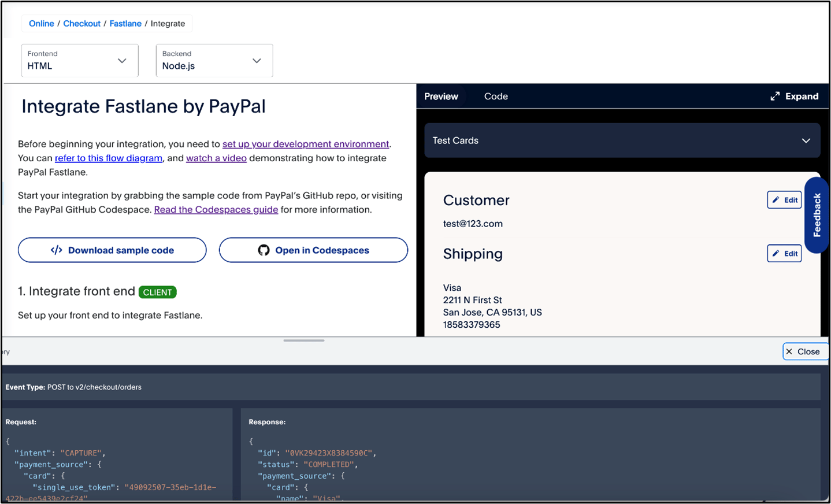Viewport: 831px width, 504px height.
Task: Switch to the Code tab
Action: 496,97
